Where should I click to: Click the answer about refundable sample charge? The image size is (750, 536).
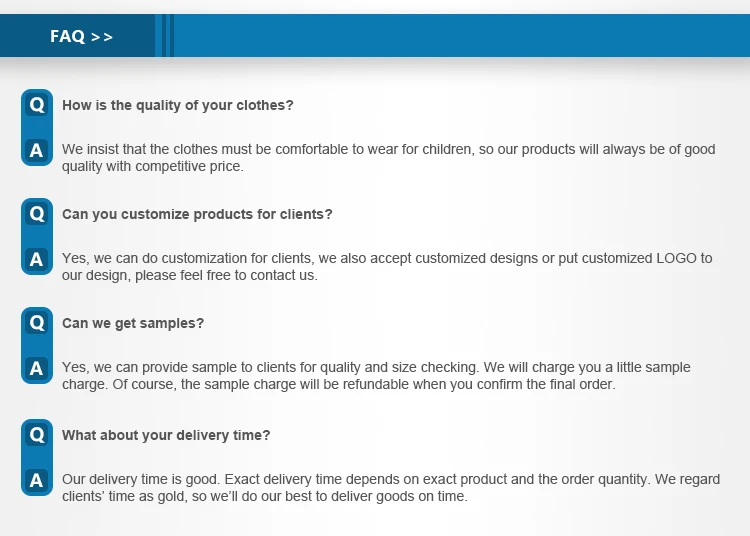pyautogui.click(x=376, y=376)
